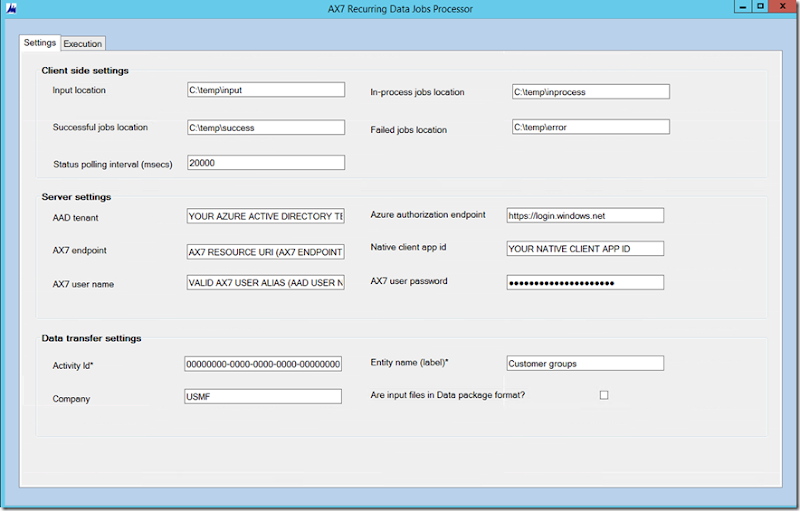
Task: Click the AAD tenant label
Action: [76, 218]
